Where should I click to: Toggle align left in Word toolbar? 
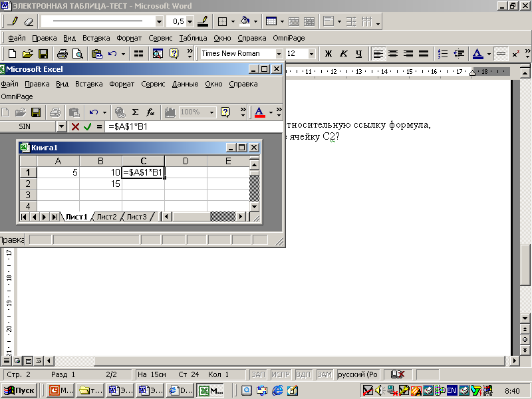pos(378,54)
